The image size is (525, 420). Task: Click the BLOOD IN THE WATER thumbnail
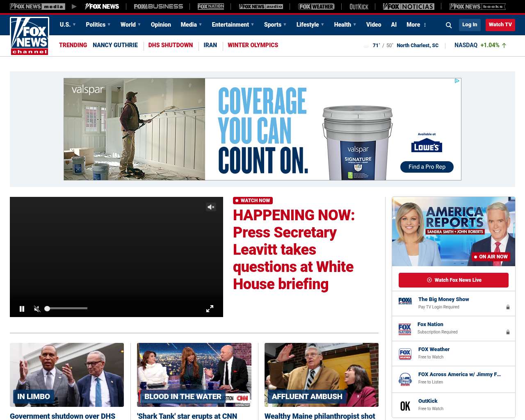tap(194, 375)
